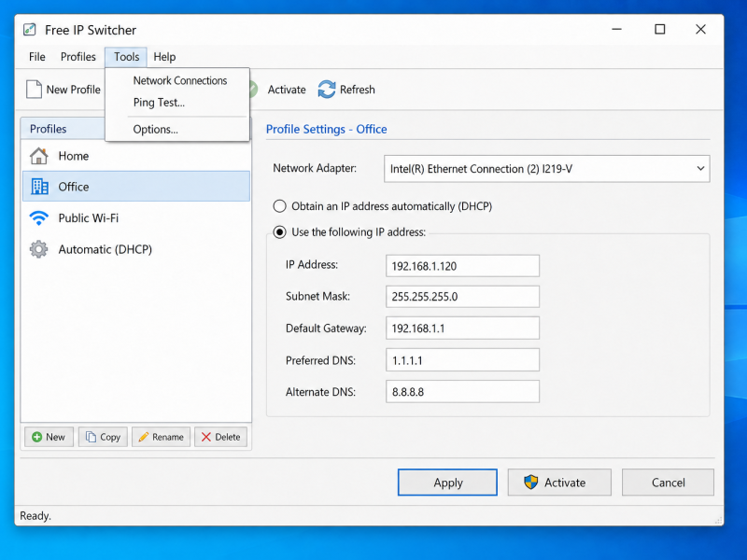Click the Office building icon in profiles list
747x560 pixels.
(x=39, y=187)
